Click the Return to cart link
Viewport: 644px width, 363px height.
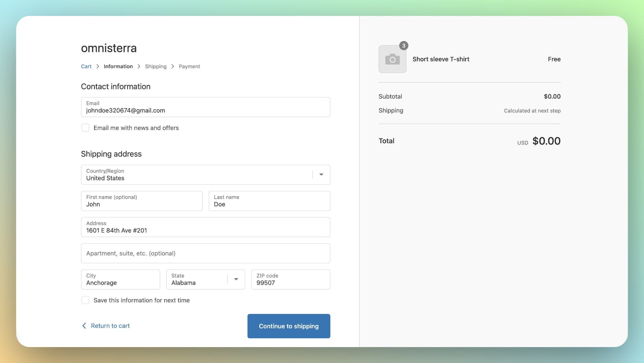(110, 326)
